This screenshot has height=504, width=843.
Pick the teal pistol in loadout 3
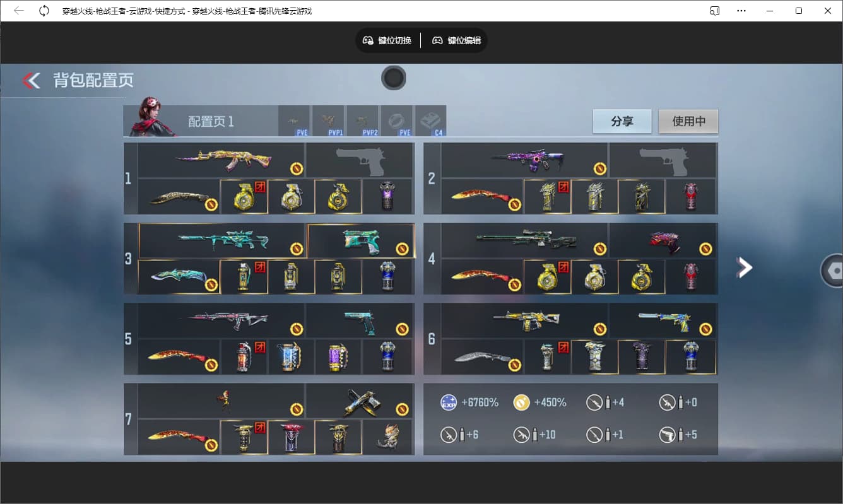(x=361, y=240)
